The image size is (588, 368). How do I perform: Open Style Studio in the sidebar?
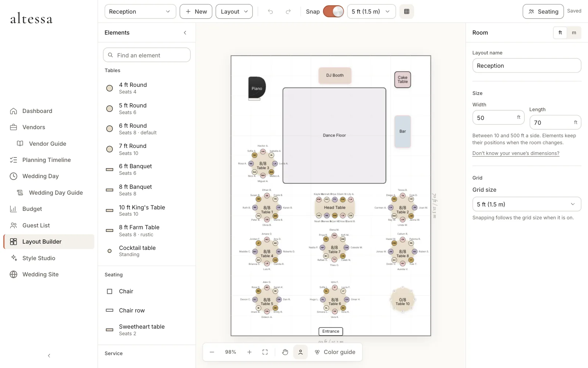(x=49, y=258)
